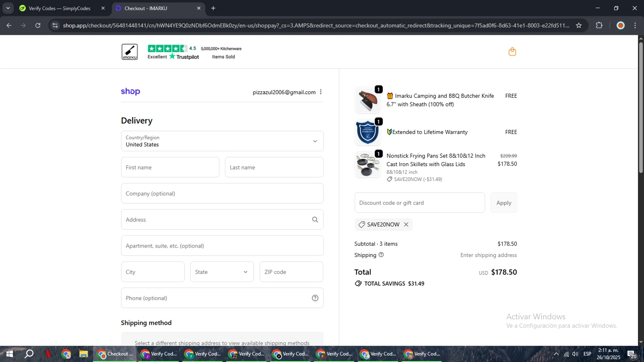Click the Shop Pay logo

pos(131,91)
